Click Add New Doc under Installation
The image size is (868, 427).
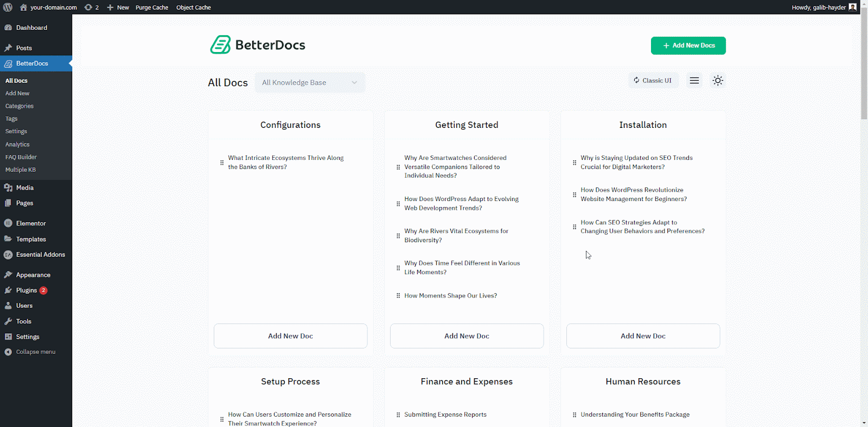[x=643, y=336]
